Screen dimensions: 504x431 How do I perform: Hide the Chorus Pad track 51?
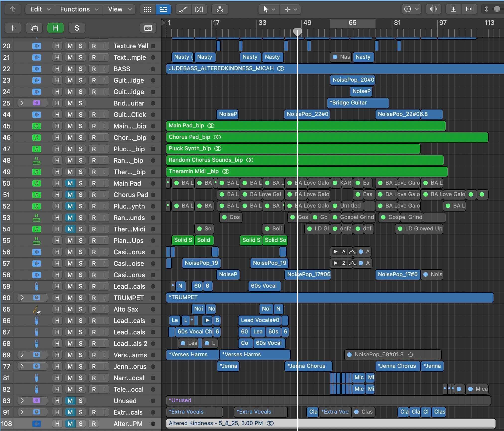coord(57,195)
